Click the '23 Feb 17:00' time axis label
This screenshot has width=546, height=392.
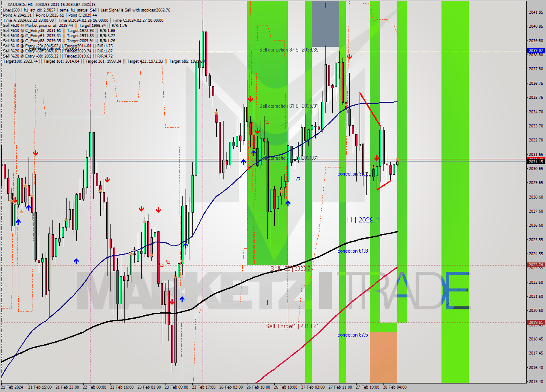point(203,387)
